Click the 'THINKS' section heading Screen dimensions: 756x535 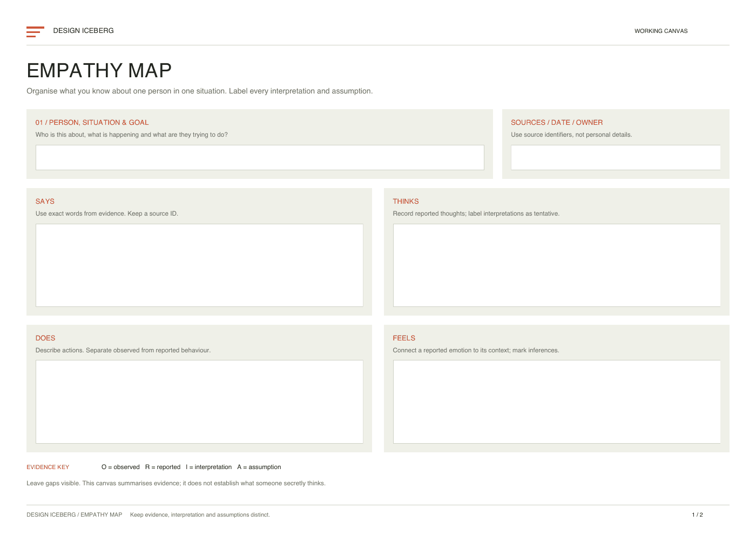click(x=406, y=202)
